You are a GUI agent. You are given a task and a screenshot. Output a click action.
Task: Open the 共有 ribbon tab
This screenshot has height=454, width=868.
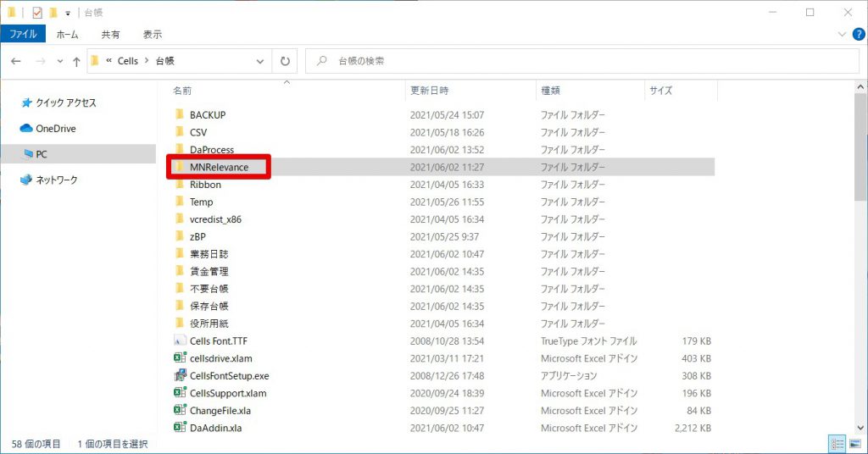coord(110,34)
